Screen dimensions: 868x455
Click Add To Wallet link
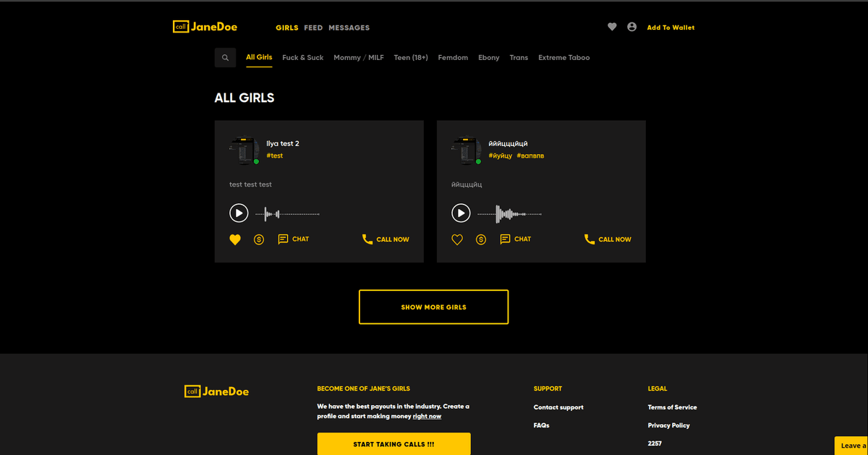671,27
